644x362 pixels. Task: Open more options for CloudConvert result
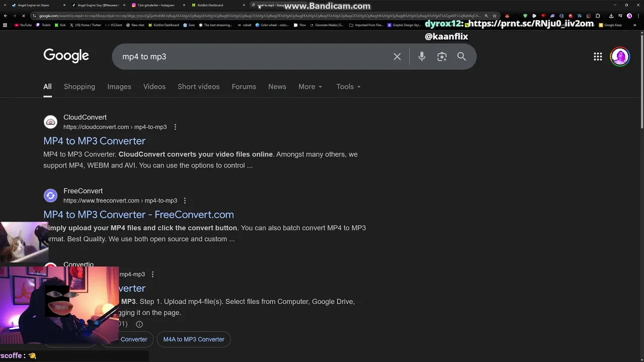click(175, 127)
